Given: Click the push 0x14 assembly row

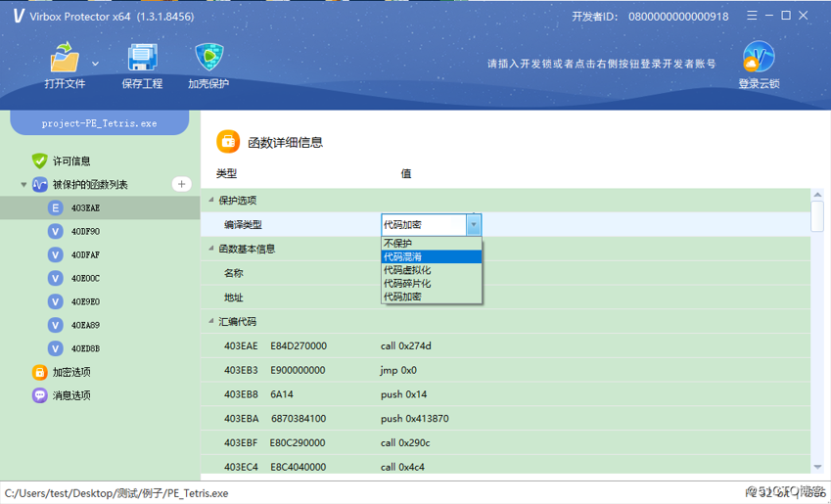Looking at the screenshot, I should coord(506,394).
